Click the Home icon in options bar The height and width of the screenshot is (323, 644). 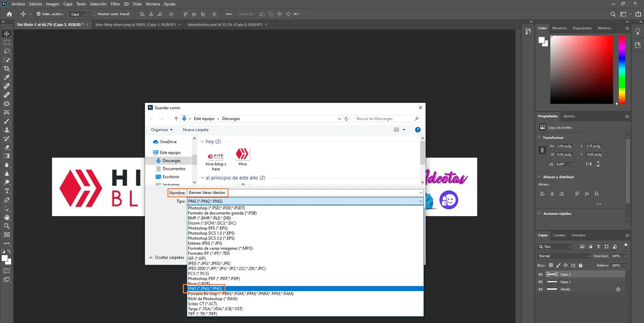coord(9,14)
